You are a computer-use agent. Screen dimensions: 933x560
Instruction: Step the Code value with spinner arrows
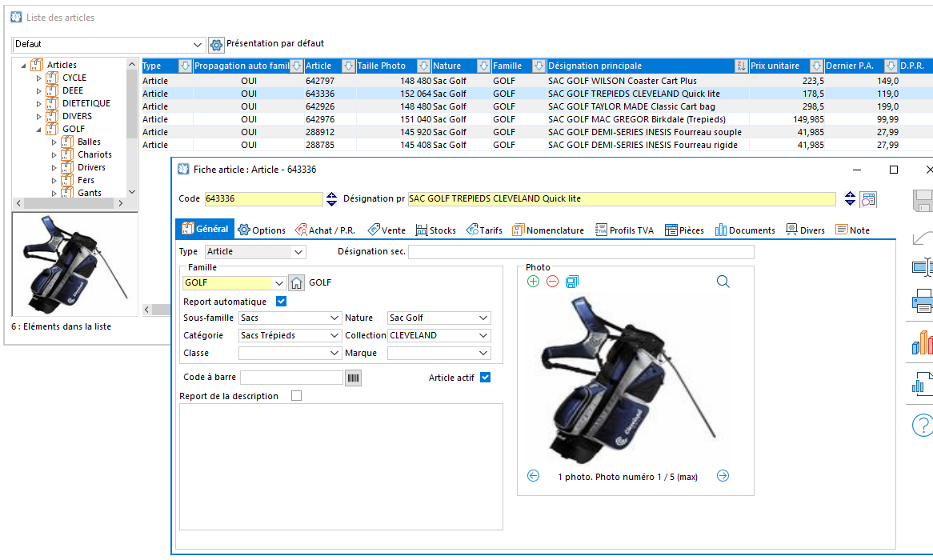tap(331, 199)
